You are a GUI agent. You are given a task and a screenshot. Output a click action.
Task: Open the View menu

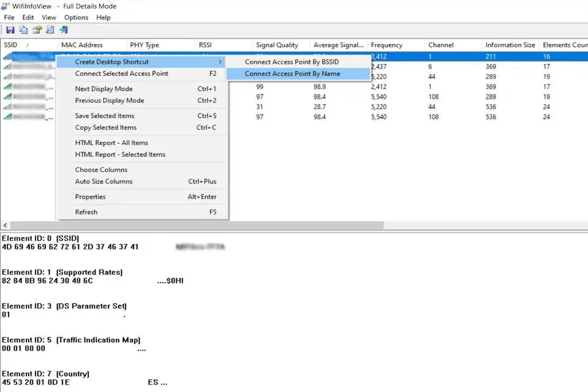pyautogui.click(x=49, y=17)
